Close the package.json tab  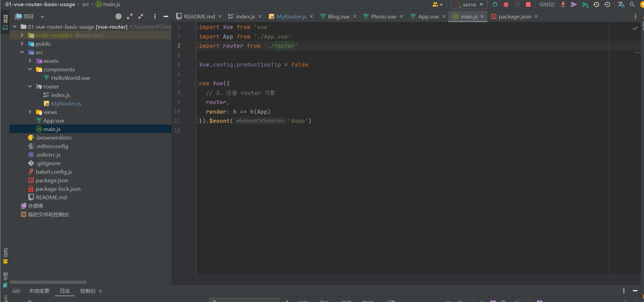click(536, 16)
